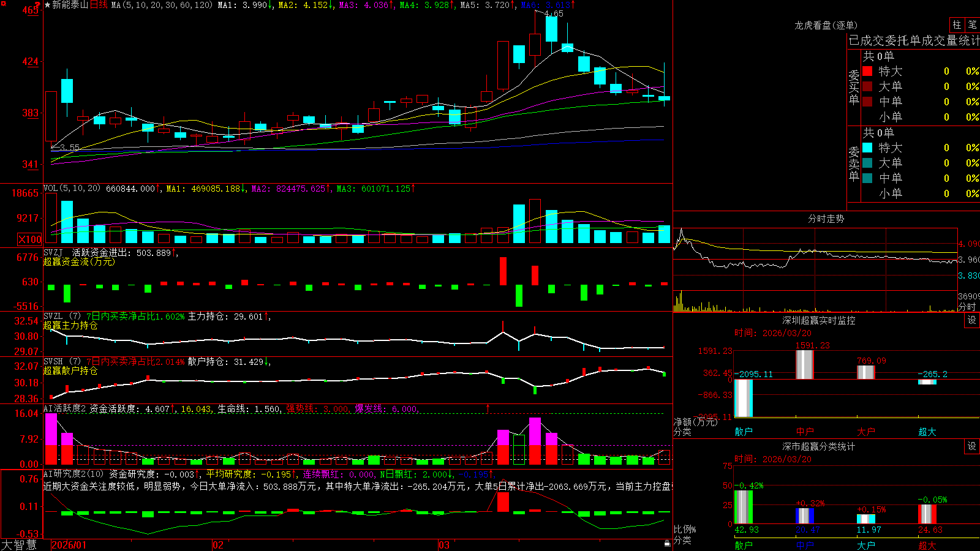Click the 龙虎看盘(逐单) panel title
This screenshot has width=980, height=551.
pos(826,25)
